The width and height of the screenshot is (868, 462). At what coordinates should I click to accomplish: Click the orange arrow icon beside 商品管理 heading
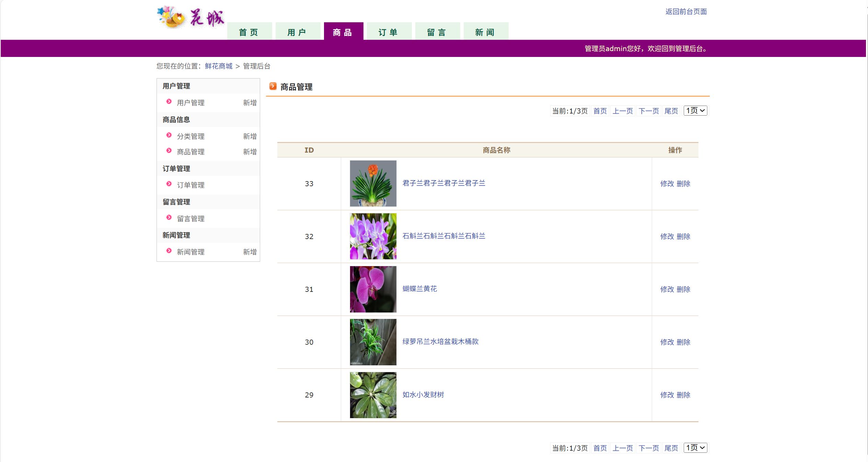click(x=273, y=86)
